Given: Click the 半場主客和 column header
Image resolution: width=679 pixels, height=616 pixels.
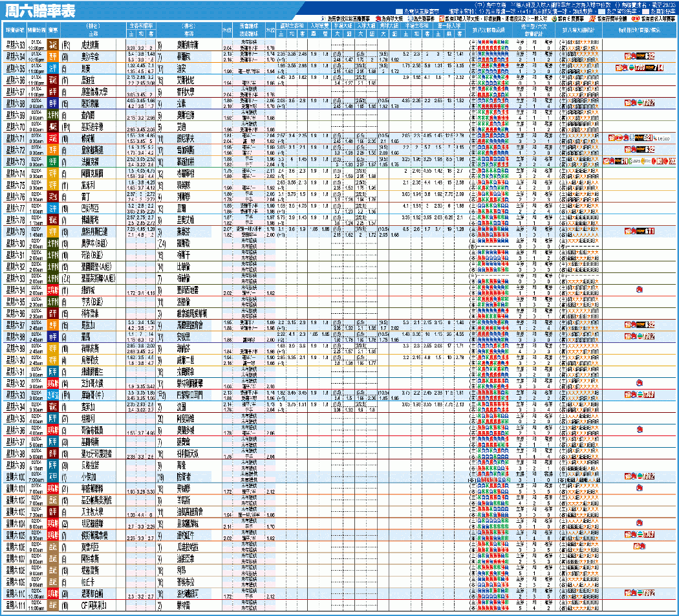Looking at the screenshot, I should (x=416, y=26).
